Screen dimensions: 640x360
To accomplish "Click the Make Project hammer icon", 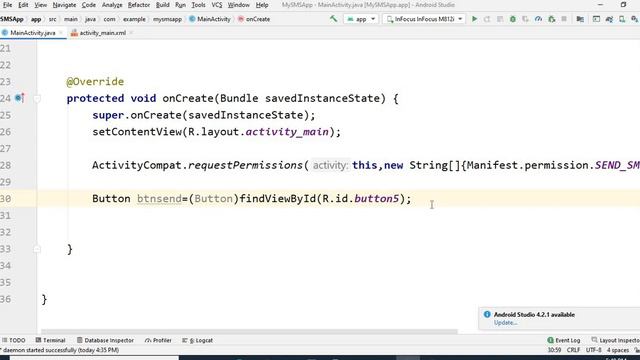I will pyautogui.click(x=333, y=19).
